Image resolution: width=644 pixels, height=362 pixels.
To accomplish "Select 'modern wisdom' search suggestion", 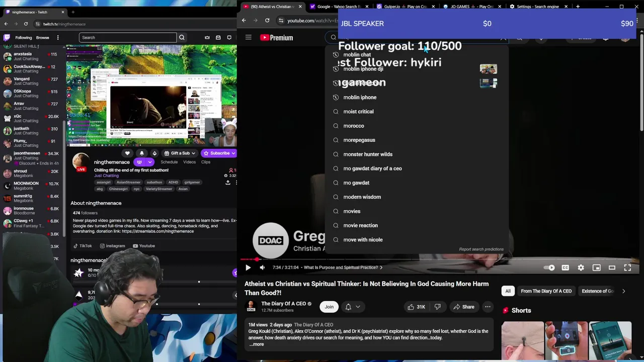I will [x=416, y=197].
